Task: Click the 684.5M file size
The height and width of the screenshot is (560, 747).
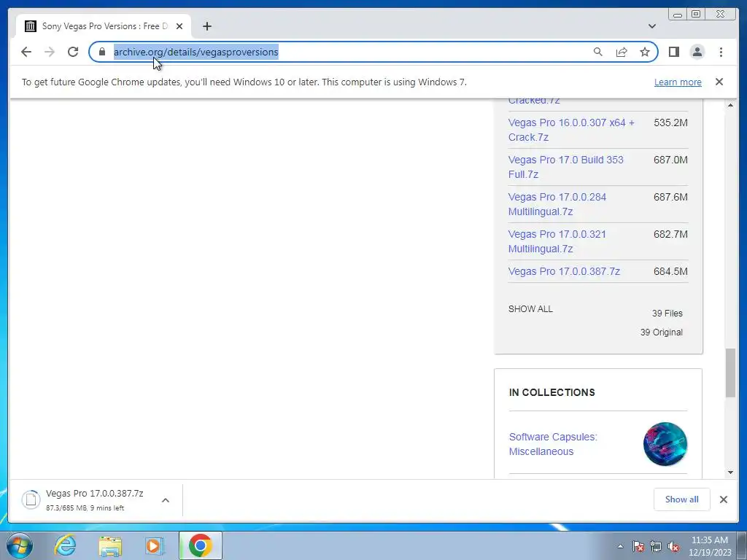Action: pyautogui.click(x=670, y=271)
